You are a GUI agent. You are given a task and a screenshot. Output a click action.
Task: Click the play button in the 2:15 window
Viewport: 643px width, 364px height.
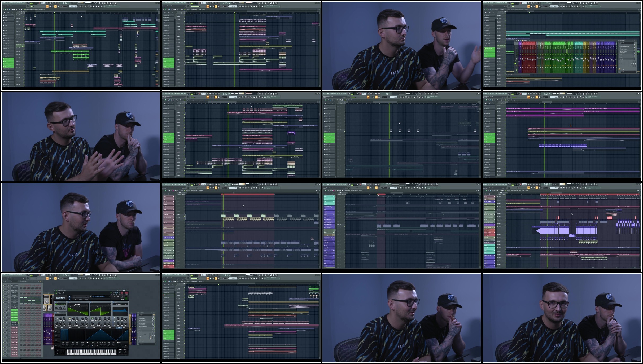pyautogui.click(x=195, y=3)
